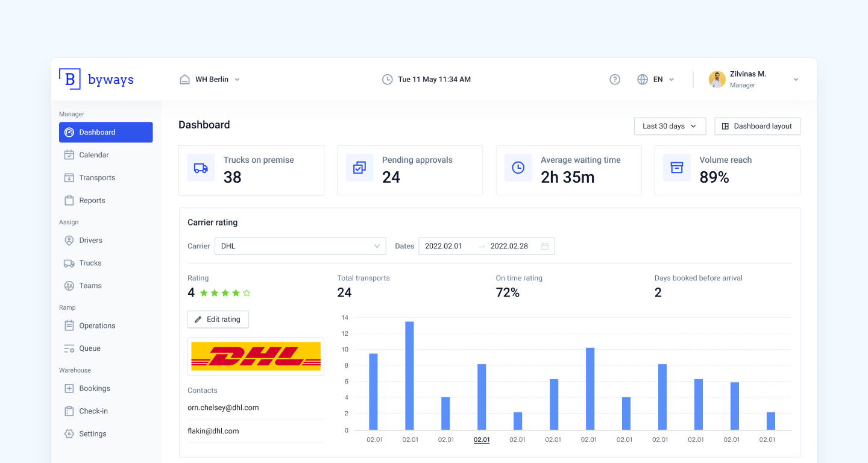Open Teams using the steering wheel icon

click(x=68, y=285)
